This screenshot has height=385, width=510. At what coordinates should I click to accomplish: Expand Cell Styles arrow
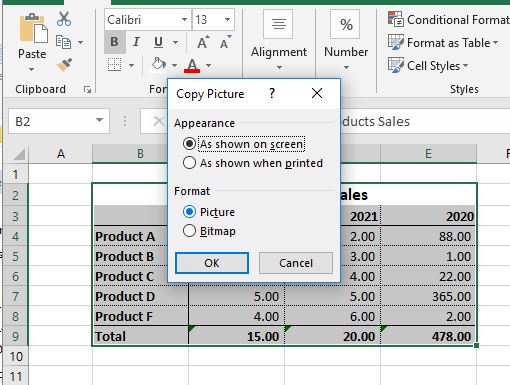(465, 65)
